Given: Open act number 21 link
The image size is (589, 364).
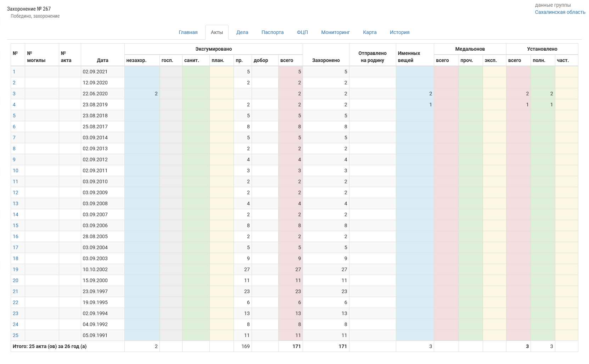Looking at the screenshot, I should click(x=16, y=291).
